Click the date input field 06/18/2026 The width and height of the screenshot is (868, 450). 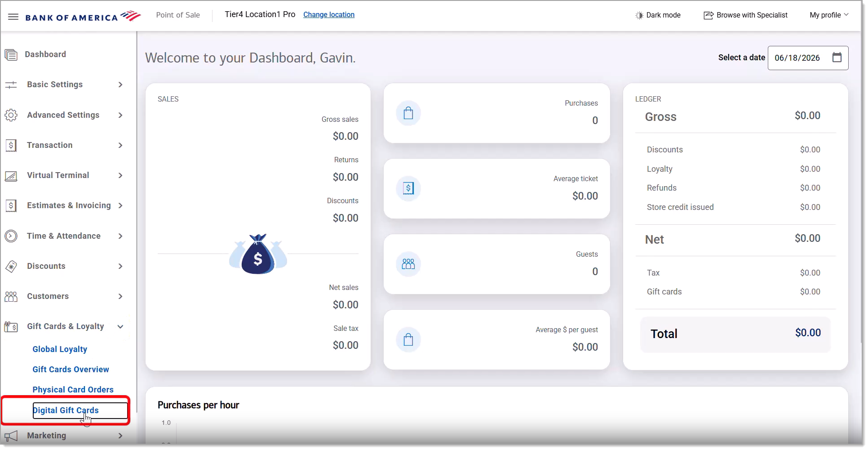(x=808, y=58)
